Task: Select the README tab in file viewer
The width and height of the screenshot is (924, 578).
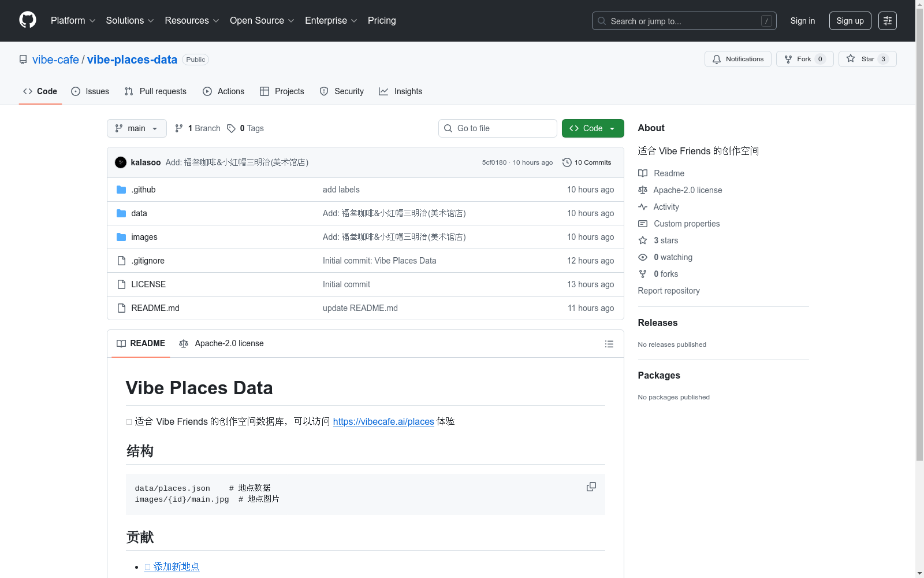Action: click(x=141, y=343)
